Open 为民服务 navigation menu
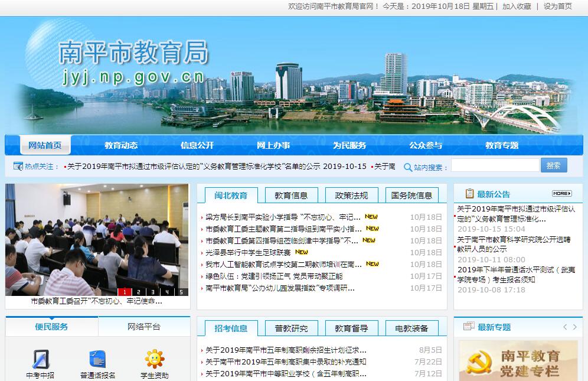 [x=349, y=145]
